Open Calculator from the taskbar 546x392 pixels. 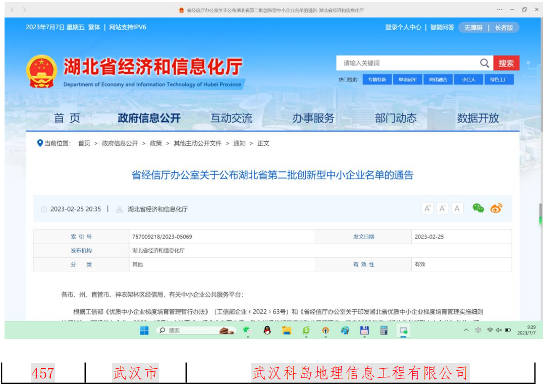[384, 330]
